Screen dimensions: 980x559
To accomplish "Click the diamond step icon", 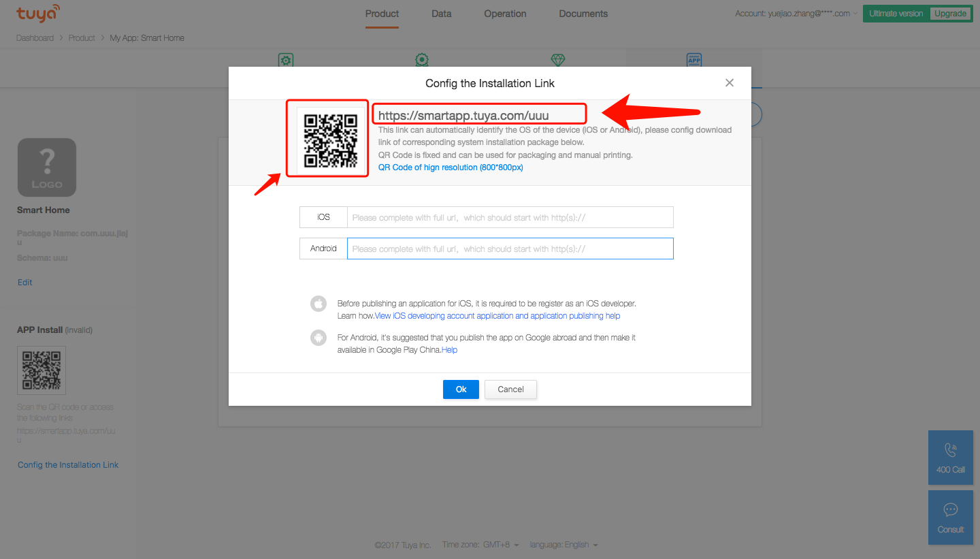I will click(558, 60).
